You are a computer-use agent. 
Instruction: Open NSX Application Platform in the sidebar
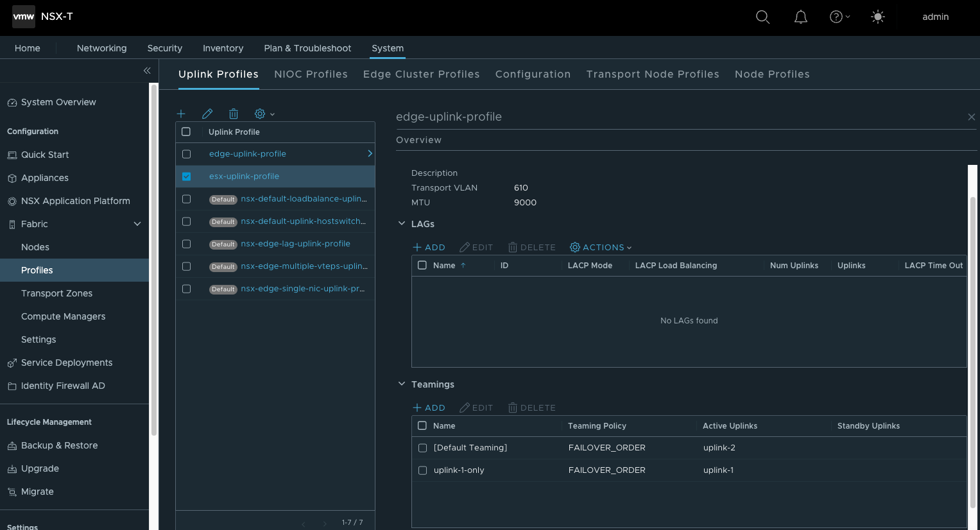point(76,201)
